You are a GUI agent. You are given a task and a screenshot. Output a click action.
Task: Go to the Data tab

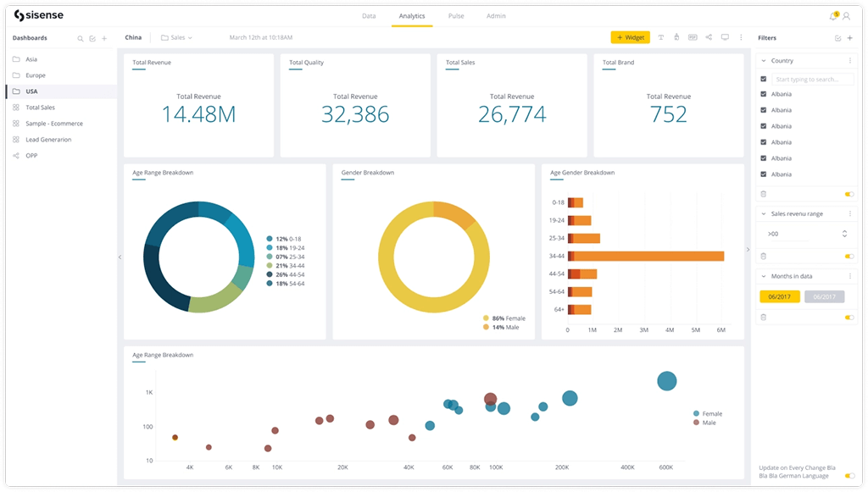pyautogui.click(x=369, y=16)
